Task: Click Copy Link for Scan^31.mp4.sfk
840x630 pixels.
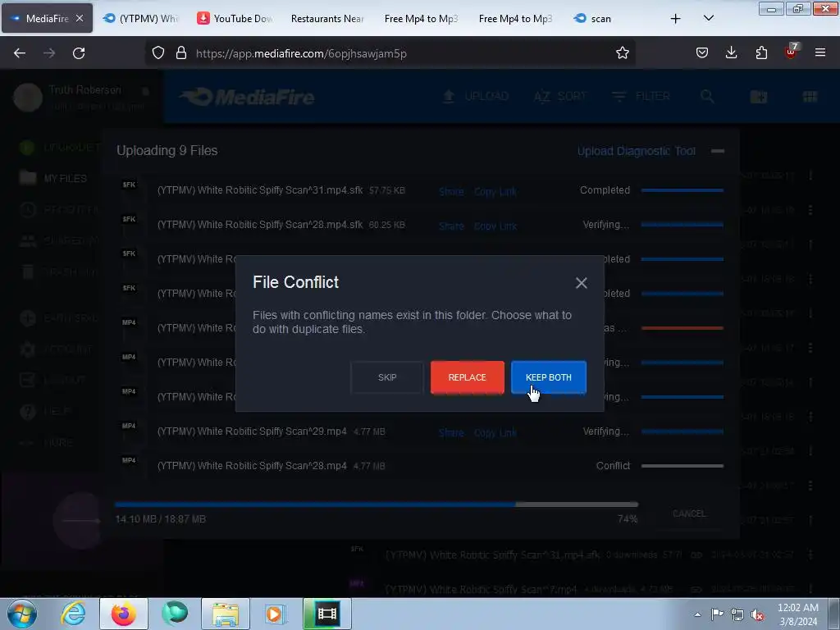Action: 495,191
